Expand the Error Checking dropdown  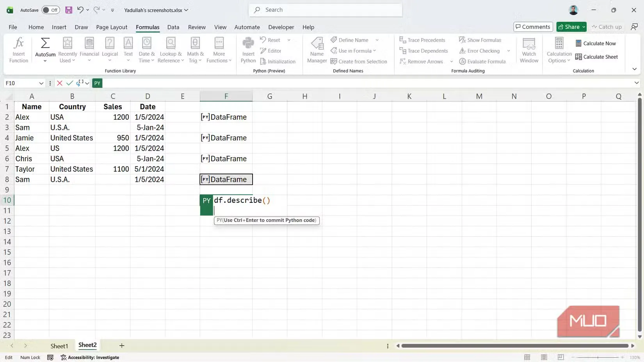pos(509,51)
